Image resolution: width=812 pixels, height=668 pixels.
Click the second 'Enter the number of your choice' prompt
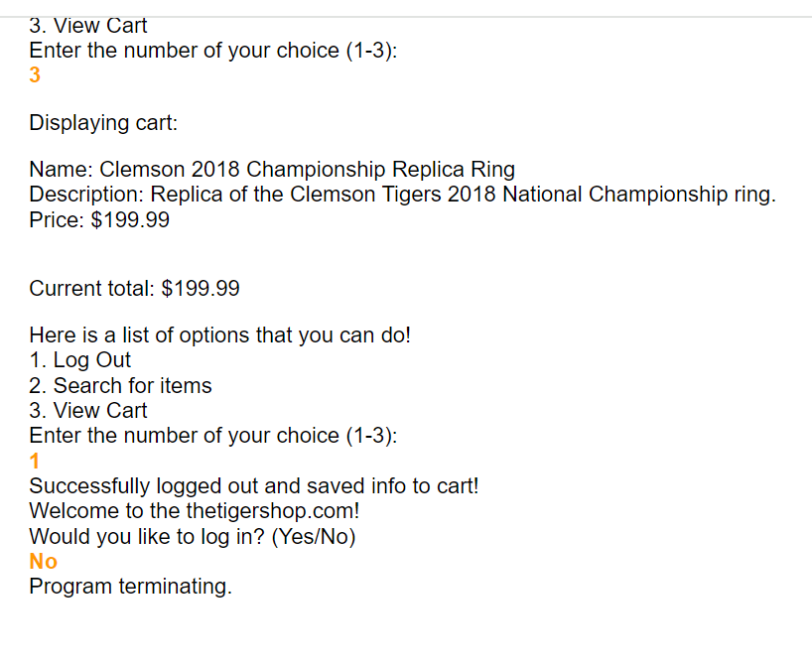[x=212, y=436]
